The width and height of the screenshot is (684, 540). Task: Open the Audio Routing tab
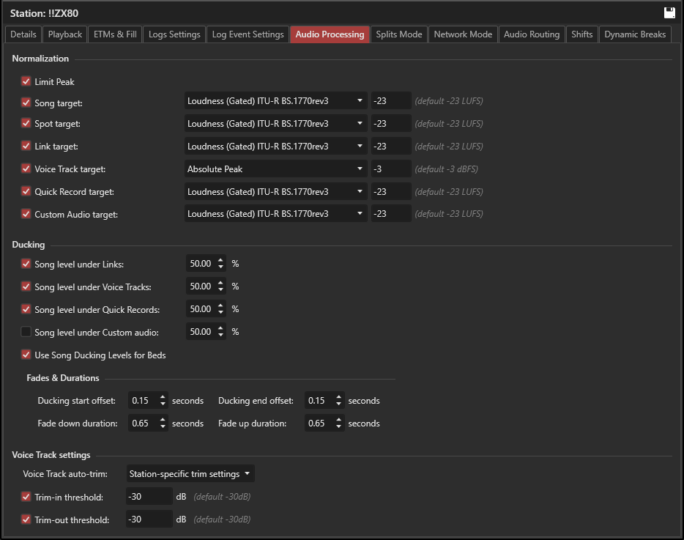[x=531, y=34]
